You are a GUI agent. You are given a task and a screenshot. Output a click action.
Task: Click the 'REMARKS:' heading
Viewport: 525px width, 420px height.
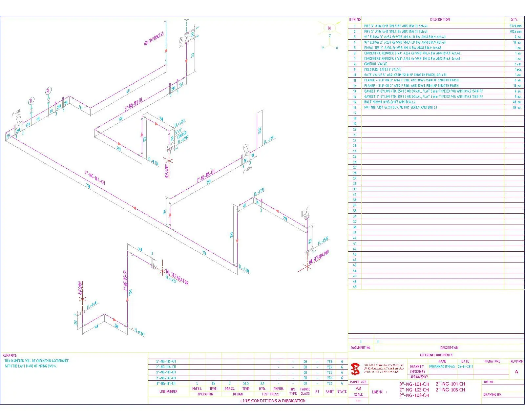click(x=10, y=355)
